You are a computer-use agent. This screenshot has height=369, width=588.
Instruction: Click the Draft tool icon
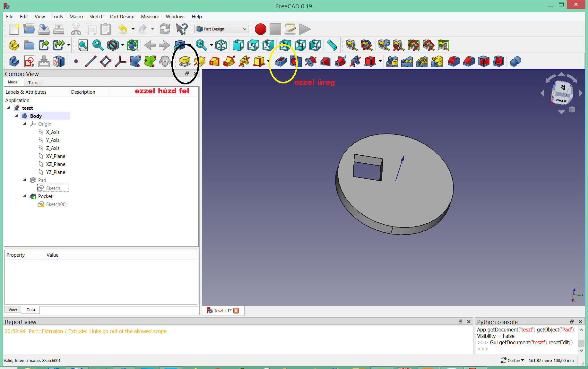click(x=483, y=61)
